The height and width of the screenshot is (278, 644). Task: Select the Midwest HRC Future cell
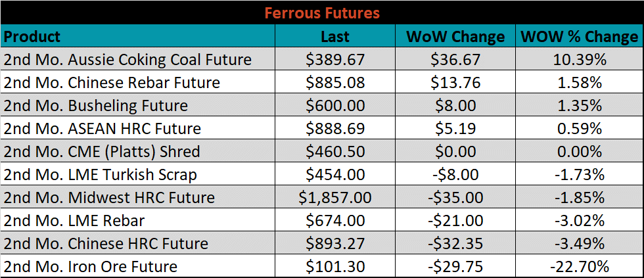(x=138, y=197)
